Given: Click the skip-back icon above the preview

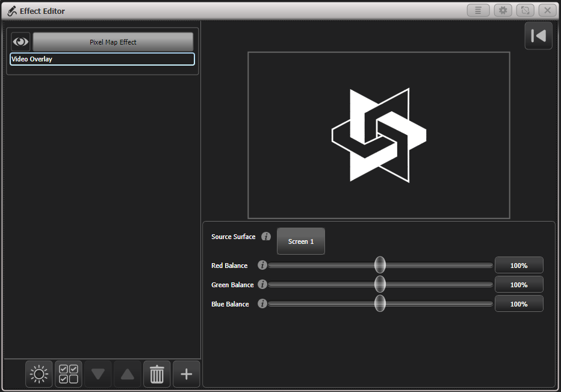Looking at the screenshot, I should click(538, 35).
